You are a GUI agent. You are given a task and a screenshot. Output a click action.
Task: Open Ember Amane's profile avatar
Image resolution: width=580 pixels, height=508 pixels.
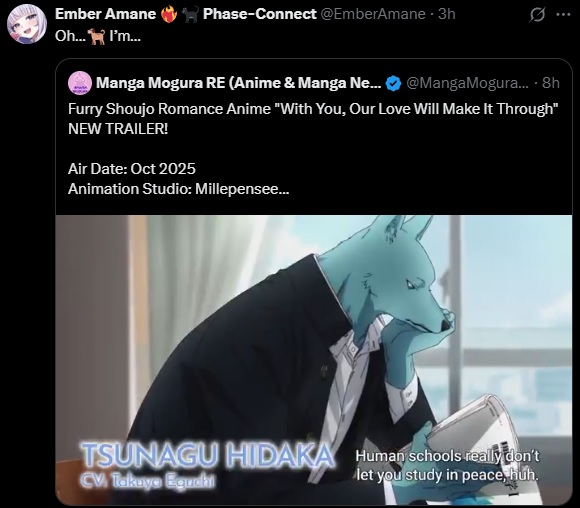(27, 24)
